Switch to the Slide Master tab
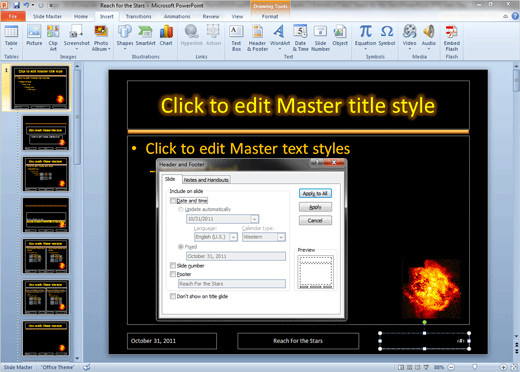This screenshot has width=520, height=372. [x=47, y=16]
